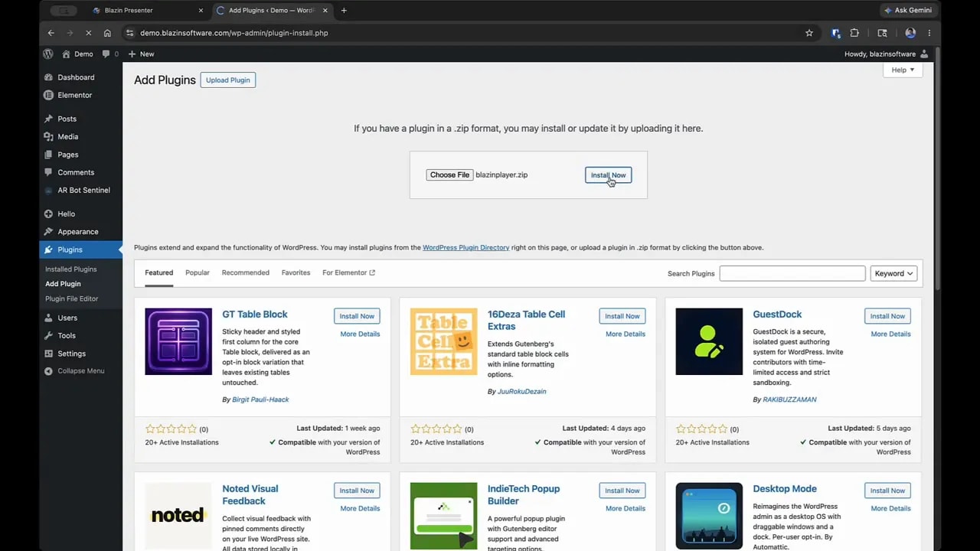Open the Chrome three-dot menu

(929, 33)
